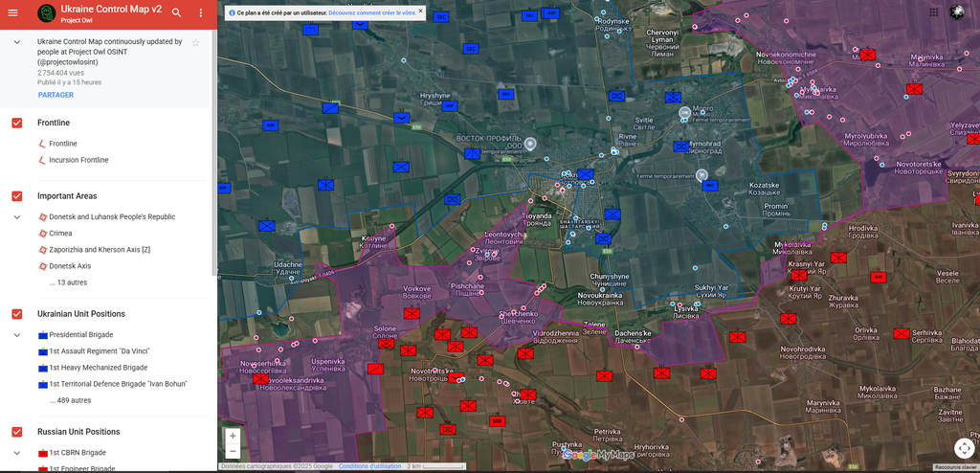The image size is (980, 473).
Task: Click the compass location button
Action: (x=965, y=449)
